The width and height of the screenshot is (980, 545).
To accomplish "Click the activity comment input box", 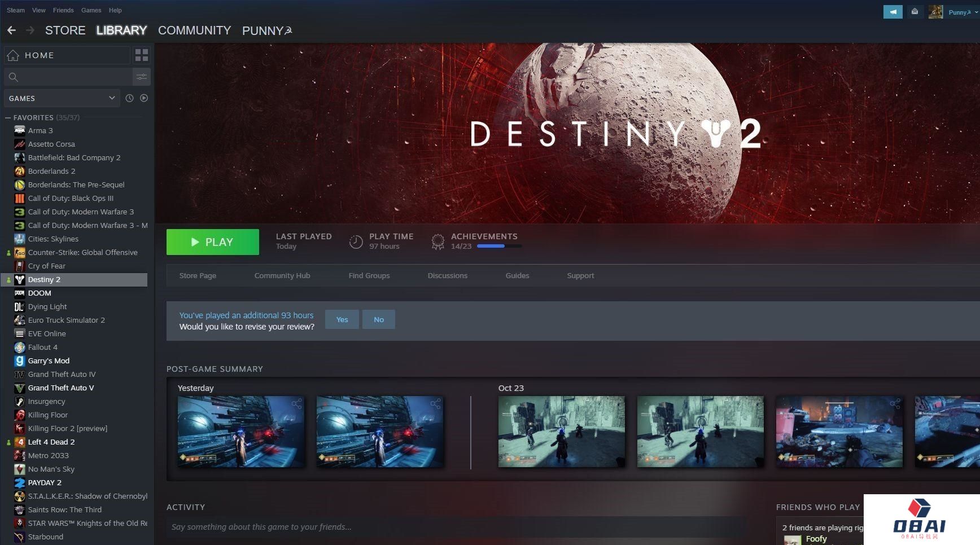I will 456,527.
